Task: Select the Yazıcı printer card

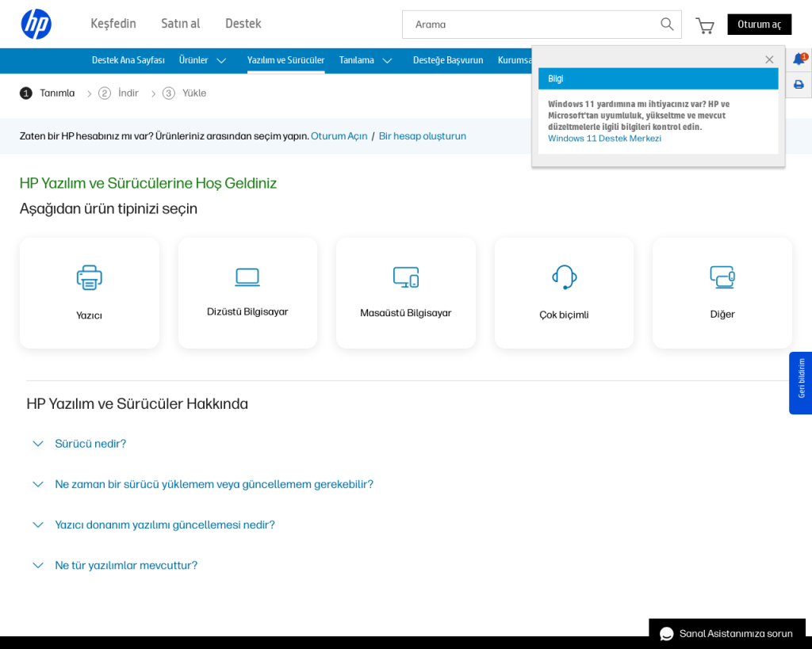Action: [90, 293]
